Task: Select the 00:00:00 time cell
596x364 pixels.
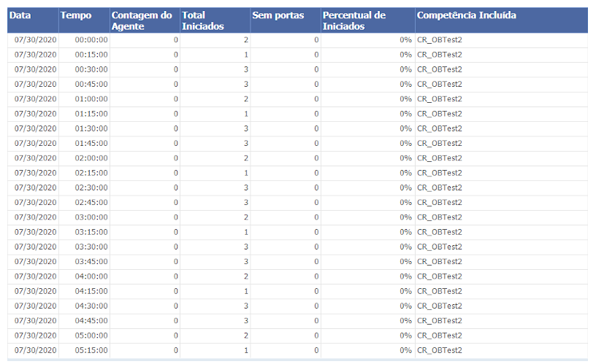Action: [85, 40]
